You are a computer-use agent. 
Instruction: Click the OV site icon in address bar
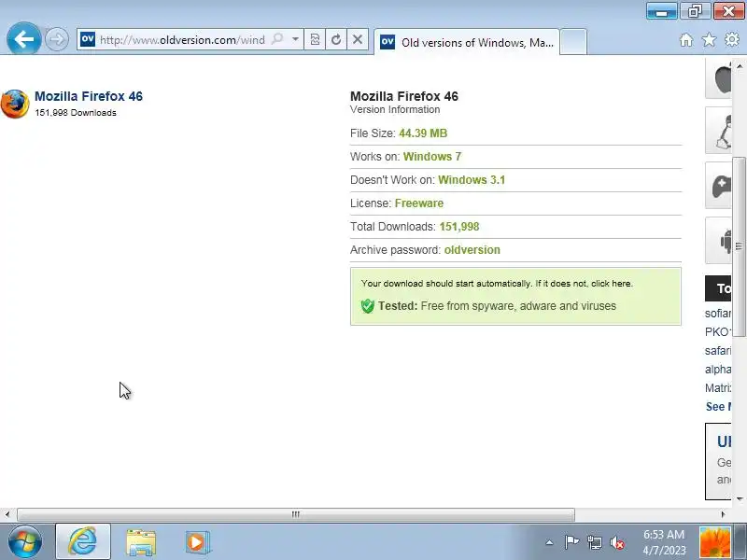click(x=88, y=39)
